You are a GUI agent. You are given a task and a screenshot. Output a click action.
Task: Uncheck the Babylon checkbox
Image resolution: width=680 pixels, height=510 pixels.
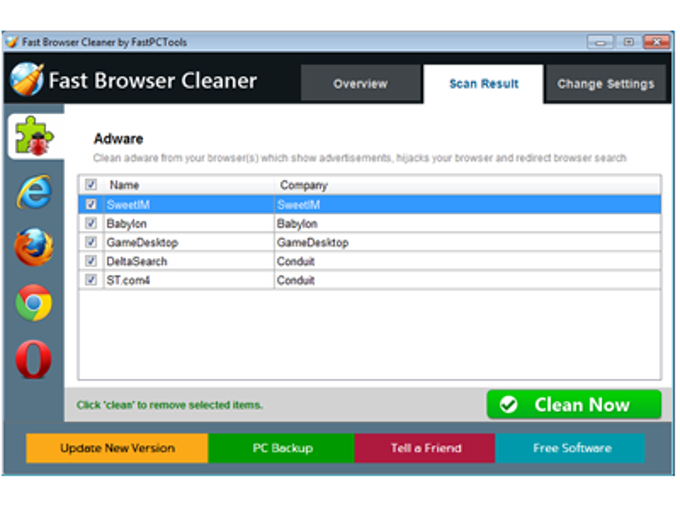[91, 223]
